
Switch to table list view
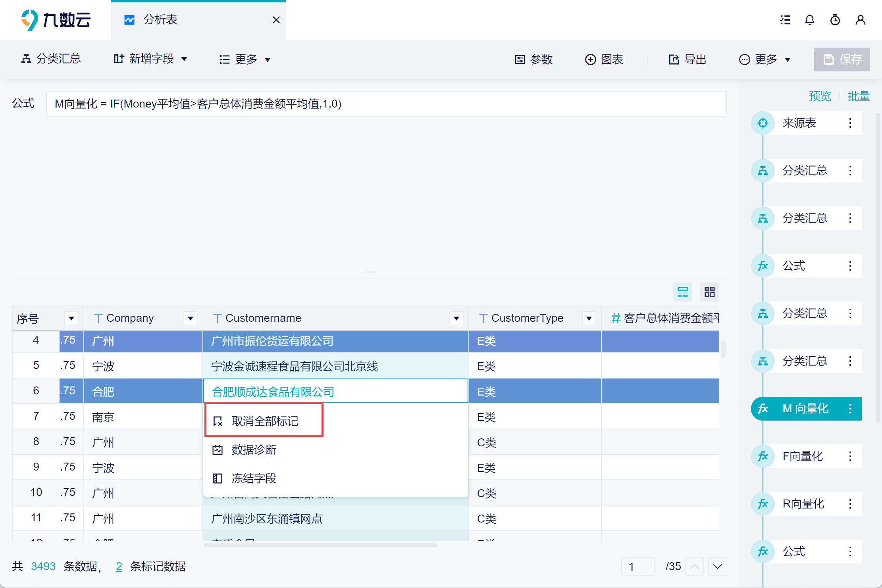(x=682, y=292)
